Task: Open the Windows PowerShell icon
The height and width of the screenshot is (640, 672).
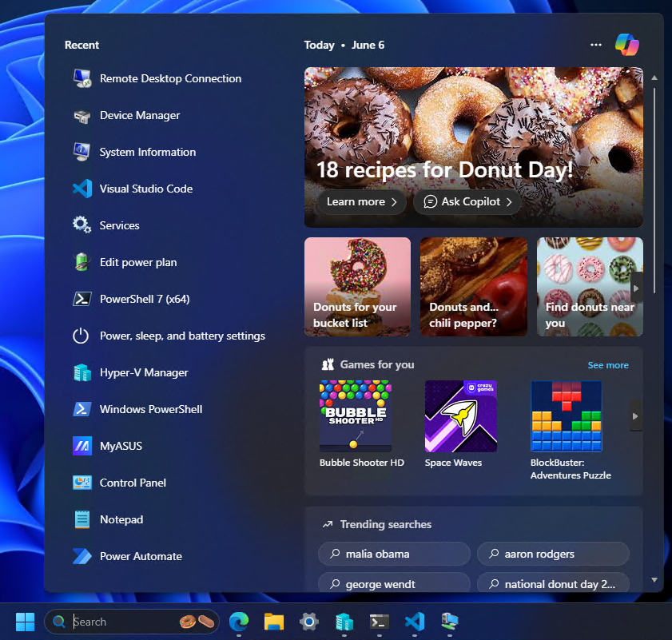Action: coord(82,409)
